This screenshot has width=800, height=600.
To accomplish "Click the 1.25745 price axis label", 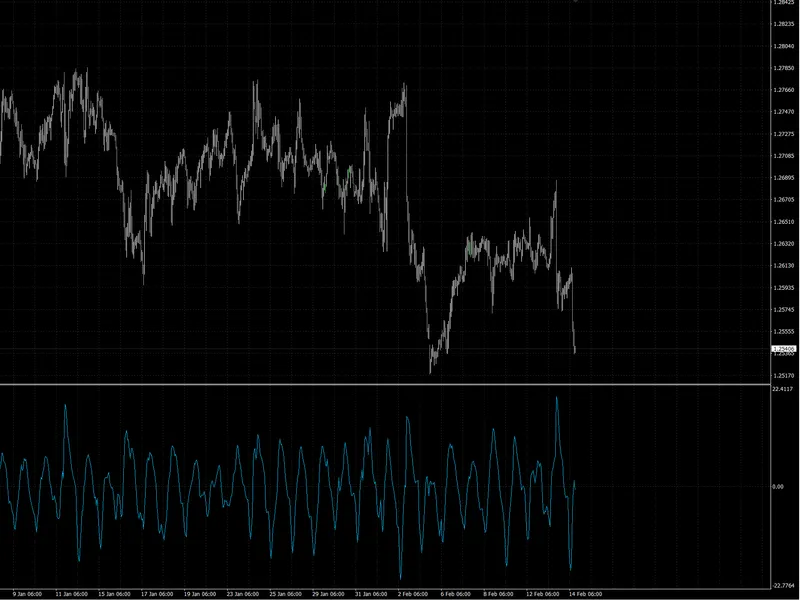I will click(783, 309).
